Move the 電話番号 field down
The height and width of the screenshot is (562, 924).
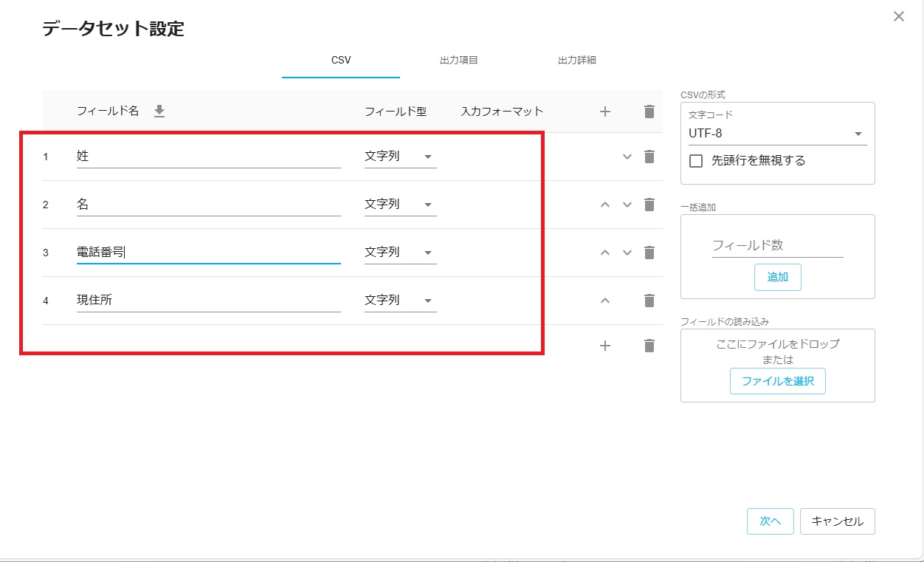(x=627, y=253)
